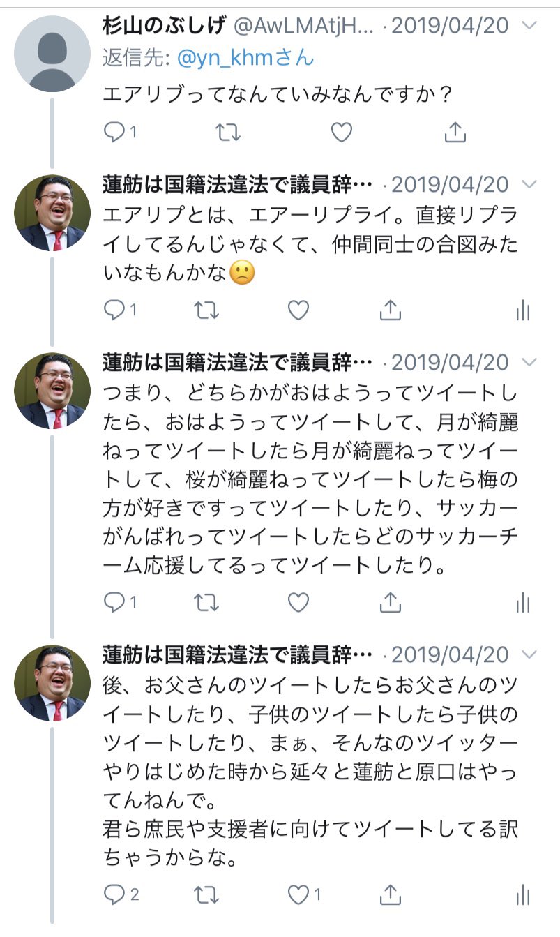Share the tweet starting with つまり
Image resolution: width=560 pixels, height=937 pixels.
[x=391, y=601]
